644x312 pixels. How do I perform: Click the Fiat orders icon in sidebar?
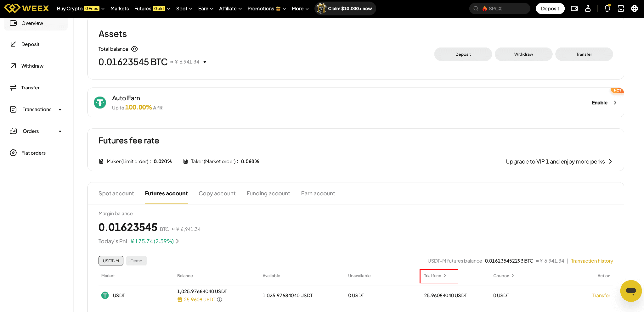13,153
